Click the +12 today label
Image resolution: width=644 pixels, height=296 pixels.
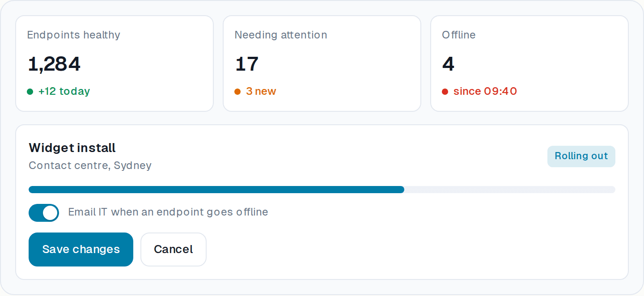pyautogui.click(x=64, y=91)
